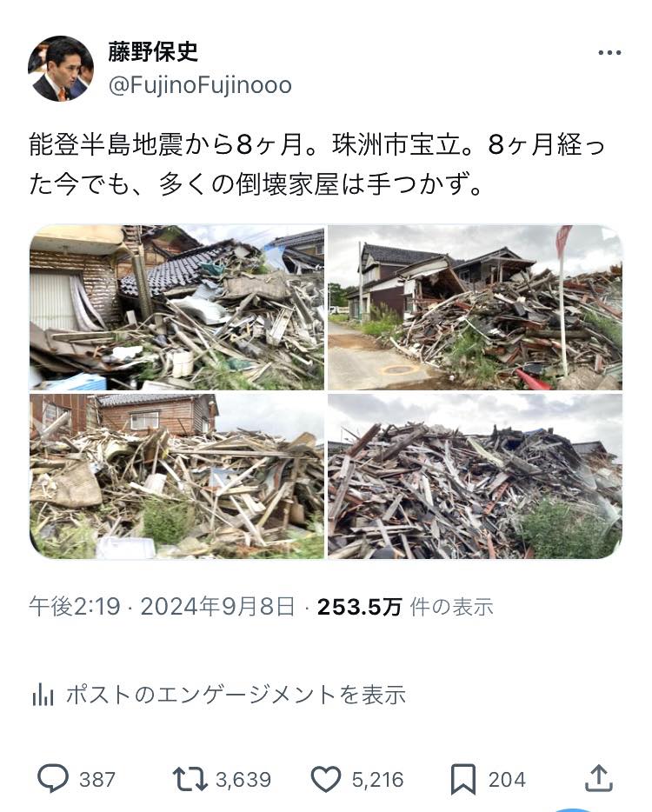The width and height of the screenshot is (652, 812).
Task: Tap the bar chart engagement icon
Action: [43, 695]
